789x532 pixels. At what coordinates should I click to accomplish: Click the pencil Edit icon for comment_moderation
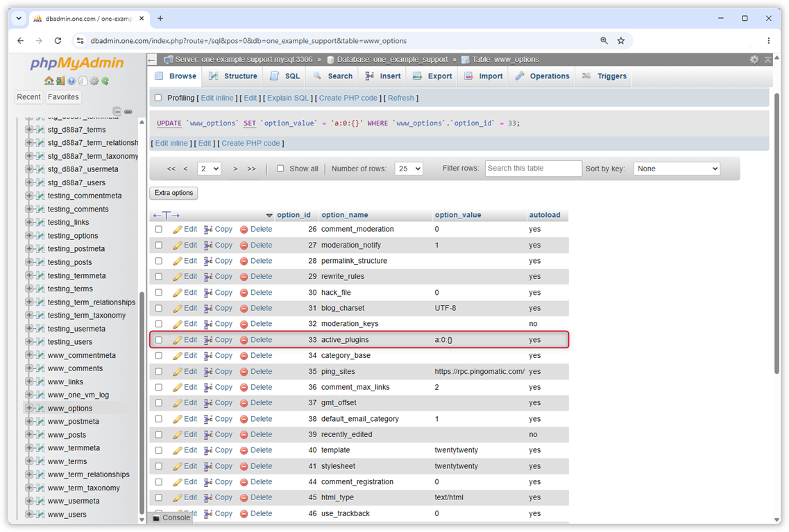[x=177, y=230]
